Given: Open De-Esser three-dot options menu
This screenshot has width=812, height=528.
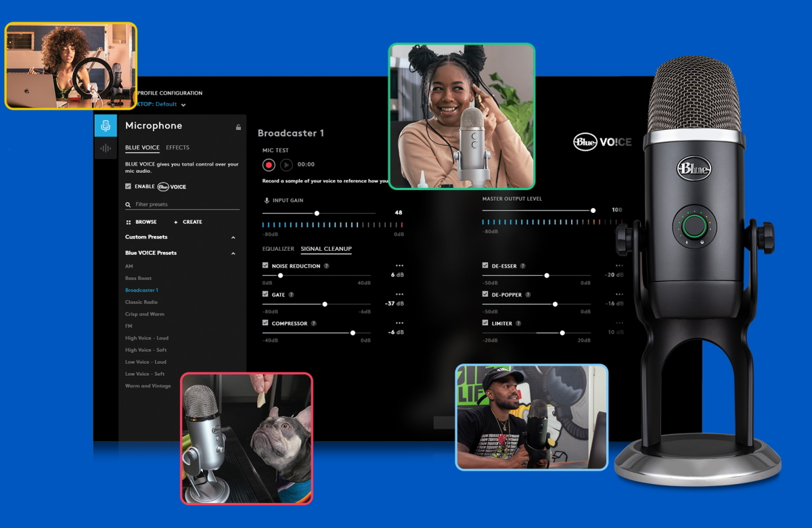Looking at the screenshot, I should (x=619, y=266).
